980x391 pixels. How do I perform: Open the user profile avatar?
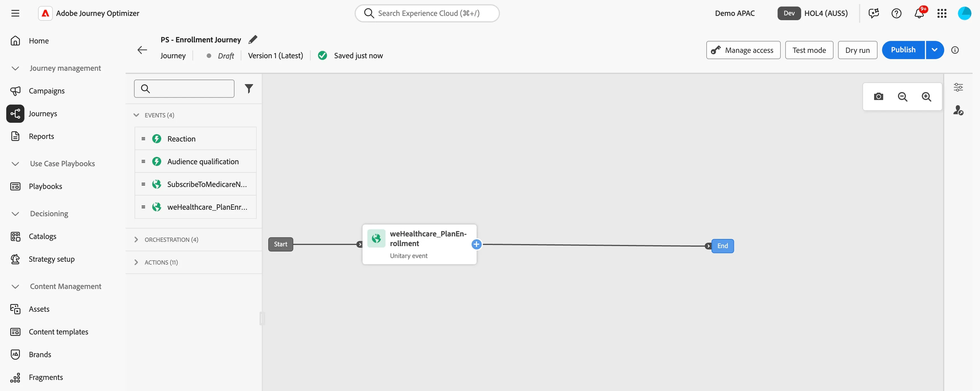(964, 13)
